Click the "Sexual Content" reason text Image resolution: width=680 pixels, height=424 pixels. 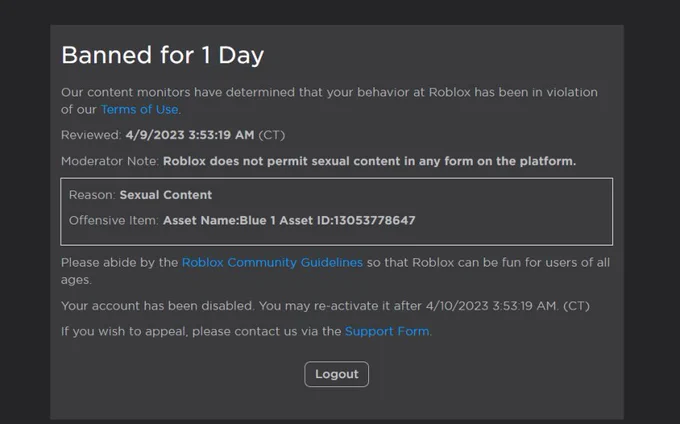click(x=166, y=195)
